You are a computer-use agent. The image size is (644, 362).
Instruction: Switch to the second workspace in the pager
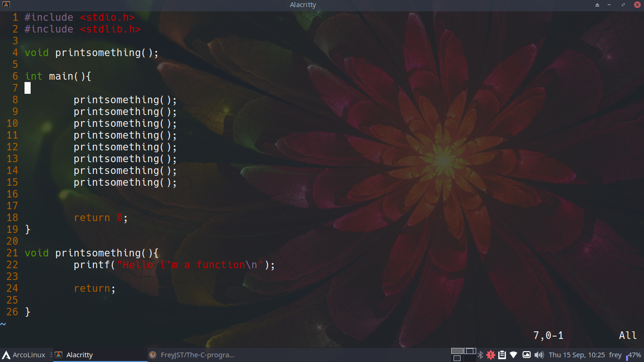point(470,351)
